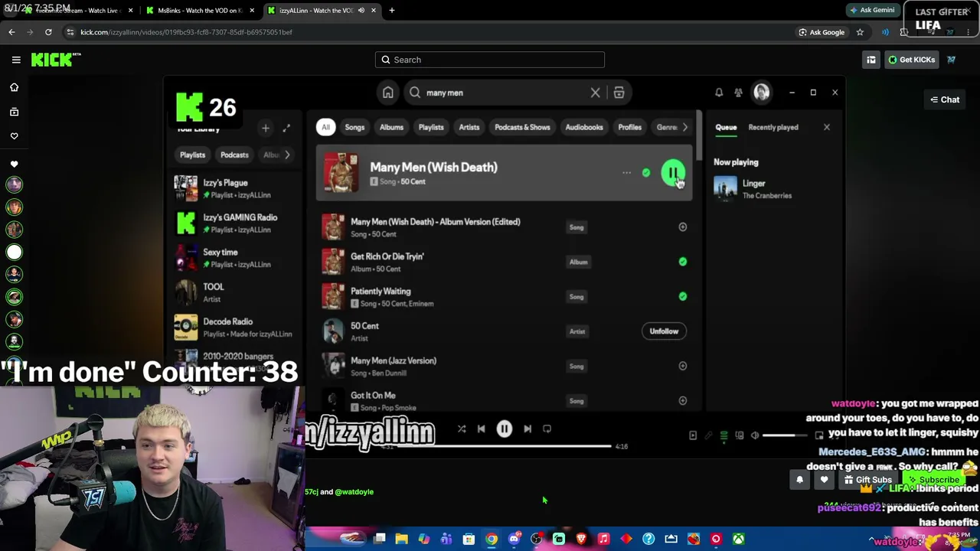
Task: Open File Explorer from the taskbar
Action: tap(401, 540)
